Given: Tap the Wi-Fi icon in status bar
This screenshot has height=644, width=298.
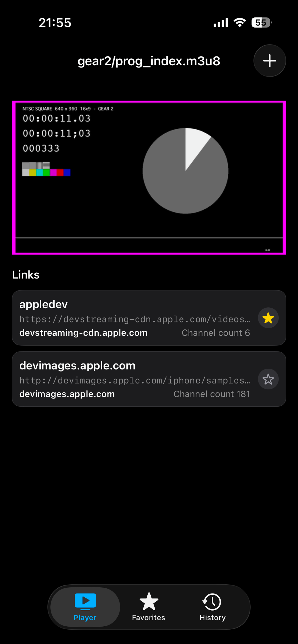Looking at the screenshot, I should 240,22.
